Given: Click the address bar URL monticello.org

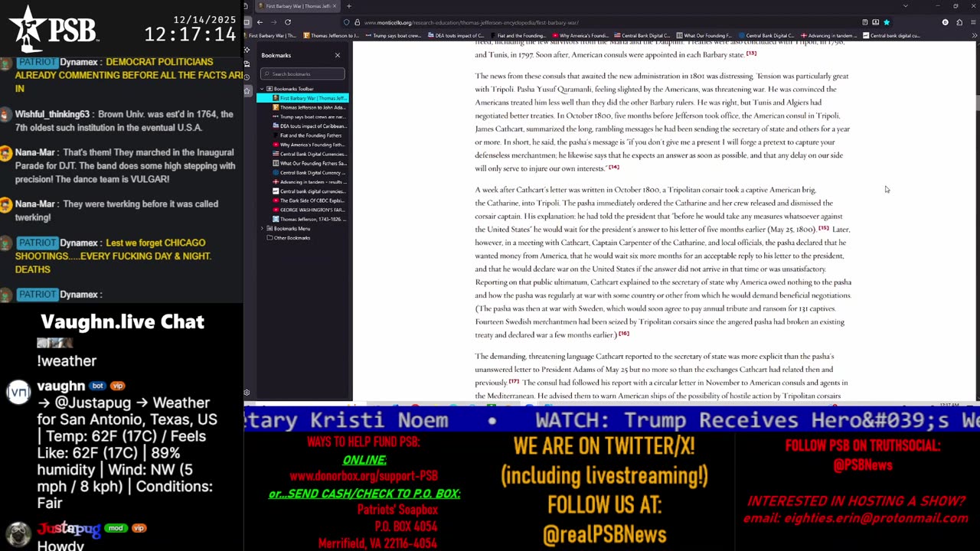Looking at the screenshot, I should [x=471, y=22].
